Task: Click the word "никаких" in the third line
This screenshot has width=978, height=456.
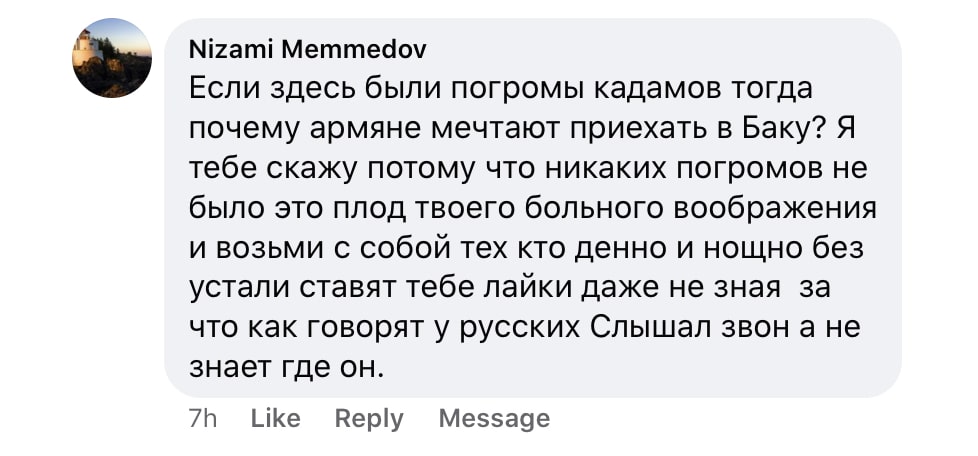Action: pos(580,169)
